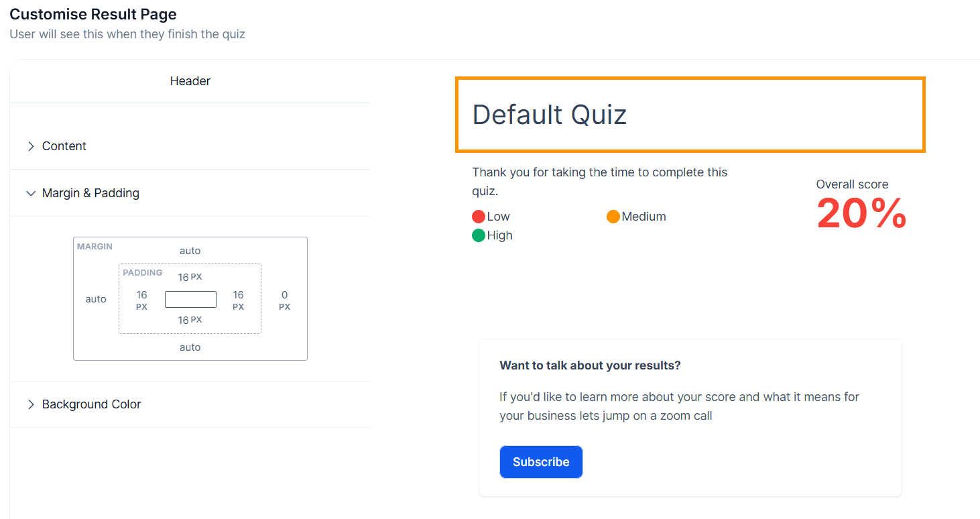Click the 'Want to talk about your results?' heading
The image size is (980, 519).
point(590,365)
